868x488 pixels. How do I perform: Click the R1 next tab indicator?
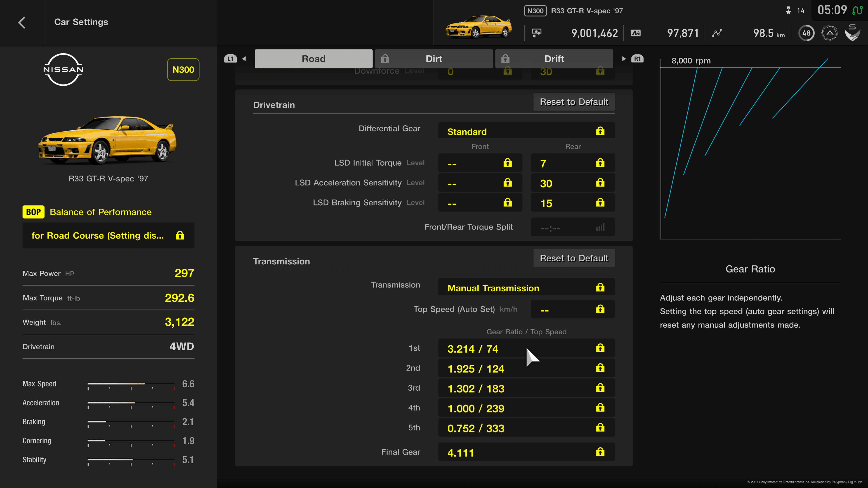pos(637,59)
